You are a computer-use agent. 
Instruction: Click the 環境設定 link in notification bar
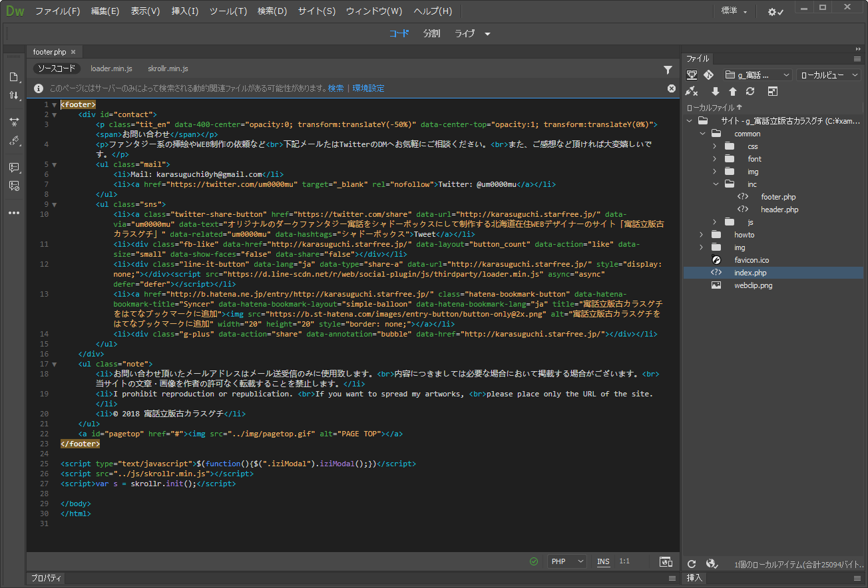tap(369, 88)
